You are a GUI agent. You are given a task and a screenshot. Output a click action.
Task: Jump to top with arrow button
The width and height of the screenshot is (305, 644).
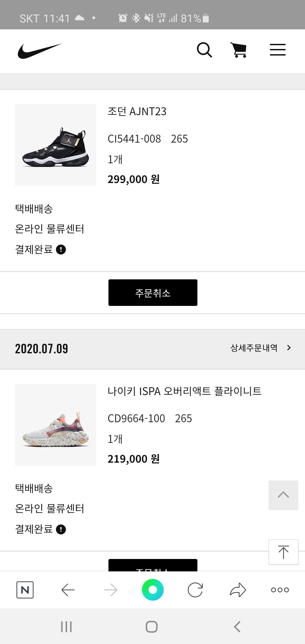pos(283,552)
